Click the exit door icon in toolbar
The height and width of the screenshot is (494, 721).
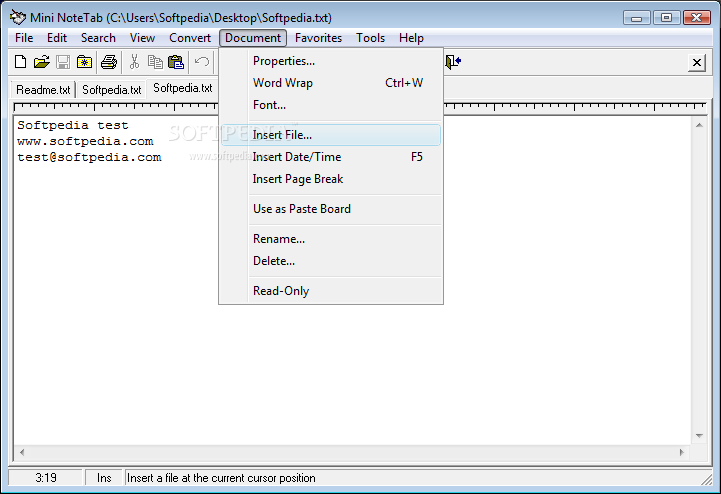point(453,62)
